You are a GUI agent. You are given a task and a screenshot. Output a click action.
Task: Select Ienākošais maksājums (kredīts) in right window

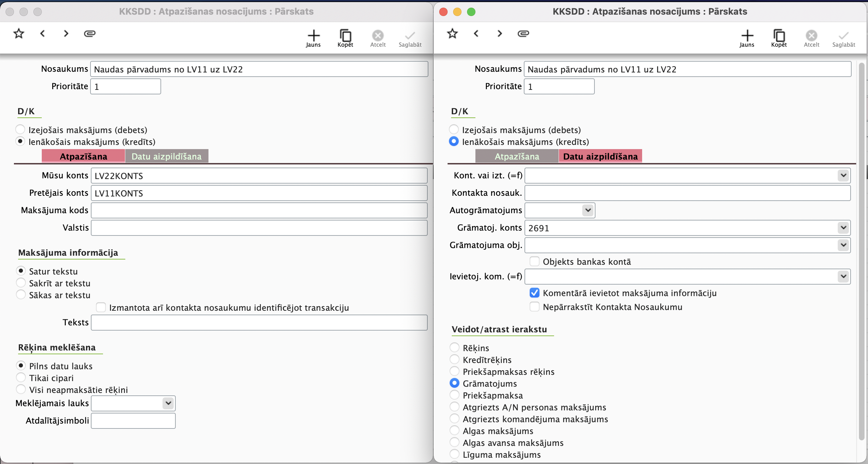pyautogui.click(x=454, y=141)
